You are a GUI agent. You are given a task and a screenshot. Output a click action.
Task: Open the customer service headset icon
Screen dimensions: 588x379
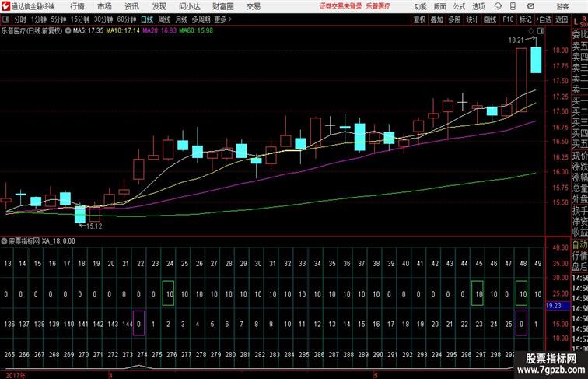point(498,6)
